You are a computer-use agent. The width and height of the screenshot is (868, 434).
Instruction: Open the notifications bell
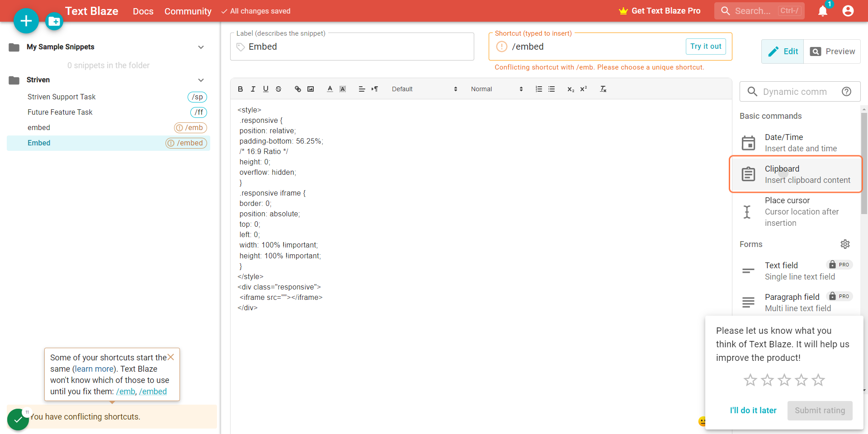click(x=823, y=11)
